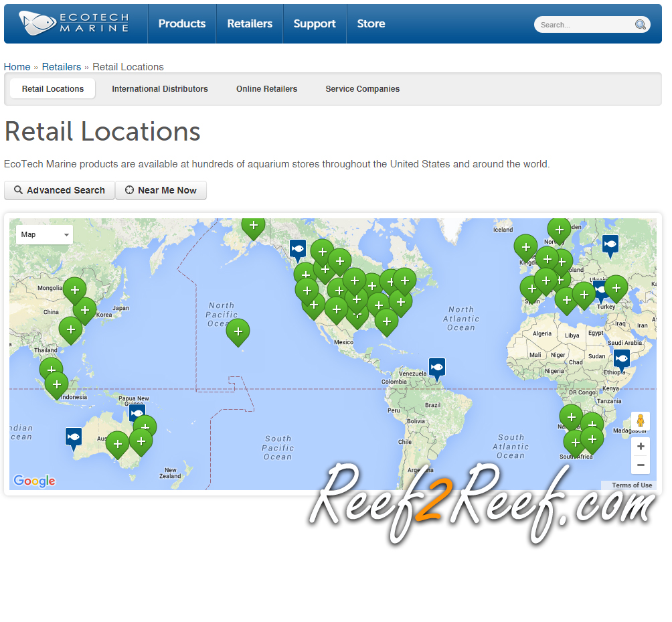
Task: Click the blue fish marker in western Canada
Action: pyautogui.click(x=298, y=251)
